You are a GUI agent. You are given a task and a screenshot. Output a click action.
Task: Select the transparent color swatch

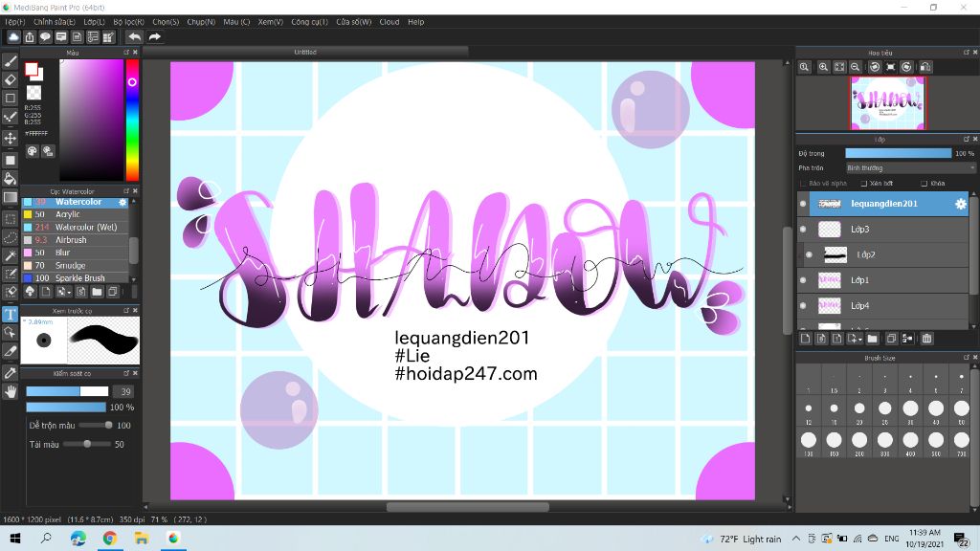coord(33,93)
